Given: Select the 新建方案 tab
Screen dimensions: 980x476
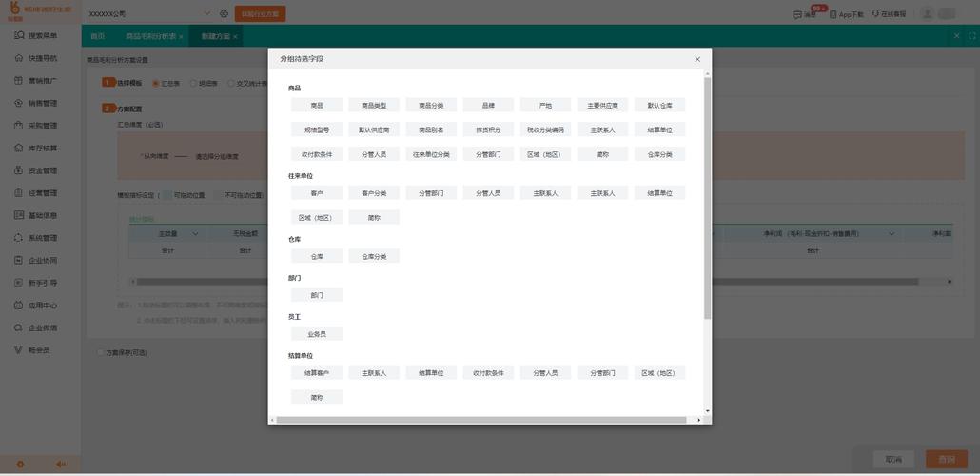Looking at the screenshot, I should point(216,36).
